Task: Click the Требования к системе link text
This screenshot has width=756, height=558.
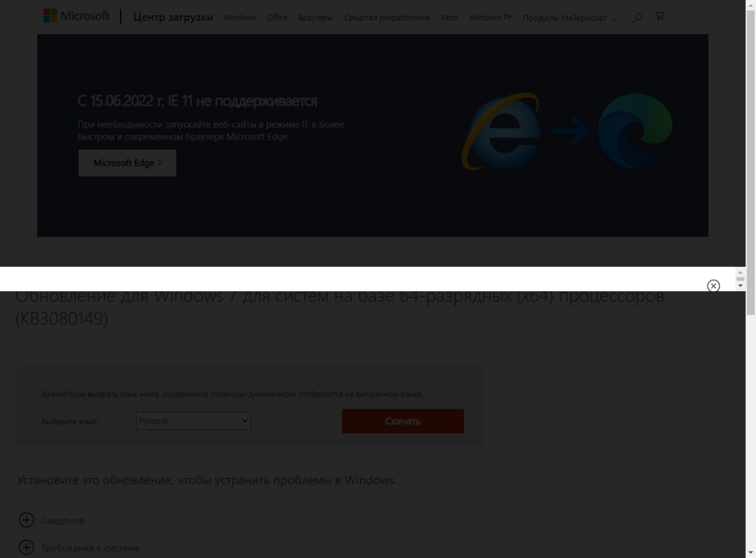Action: tap(90, 548)
